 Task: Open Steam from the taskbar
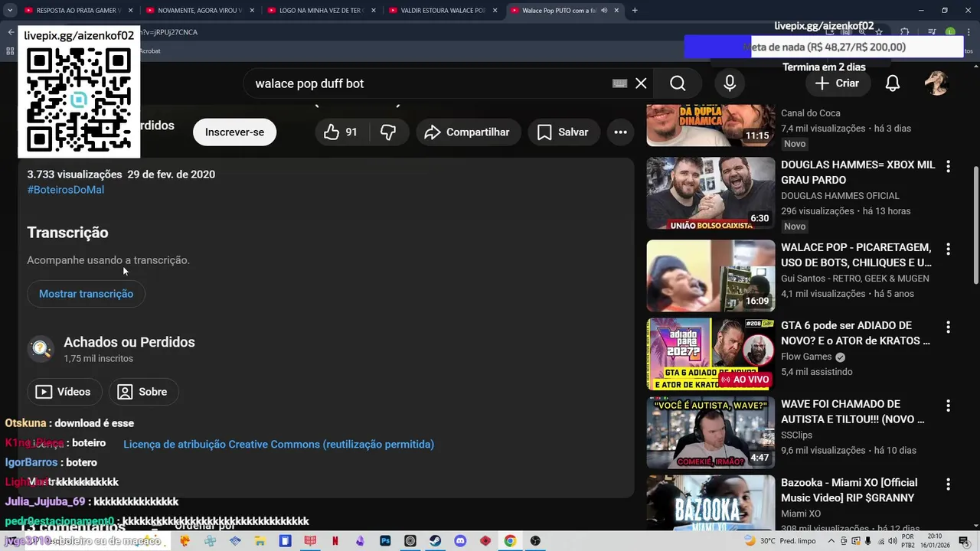point(435,541)
